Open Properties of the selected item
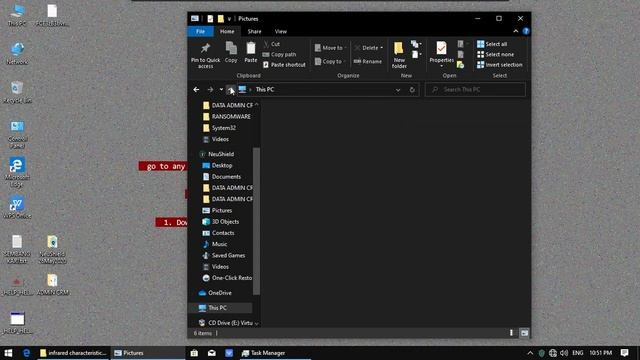This screenshot has width=640, height=360. pos(441,53)
